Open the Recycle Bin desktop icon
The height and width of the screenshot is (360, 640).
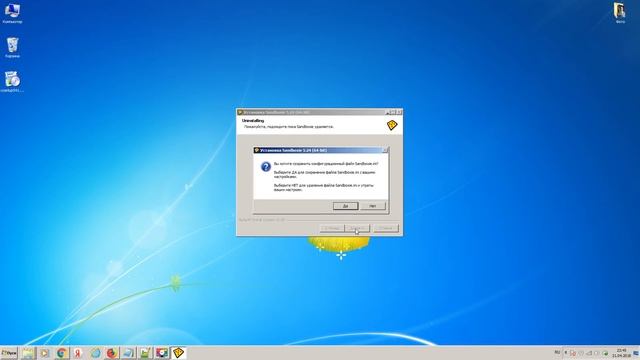tap(12, 47)
